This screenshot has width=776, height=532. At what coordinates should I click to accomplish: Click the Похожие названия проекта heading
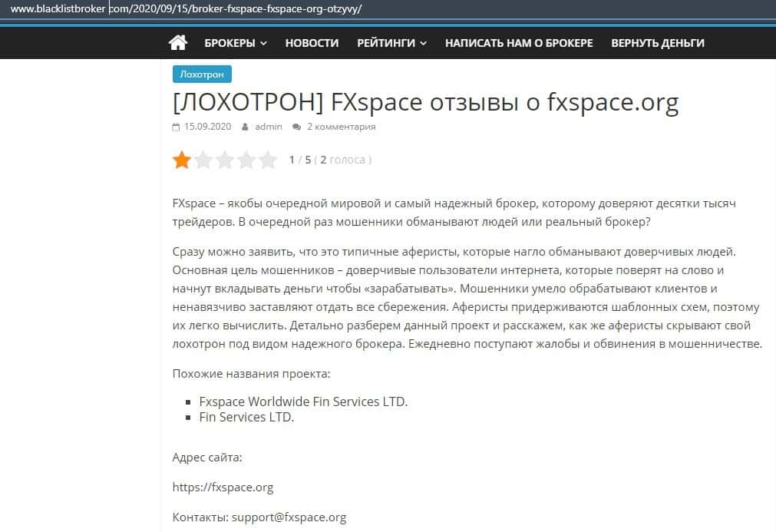coord(252,374)
